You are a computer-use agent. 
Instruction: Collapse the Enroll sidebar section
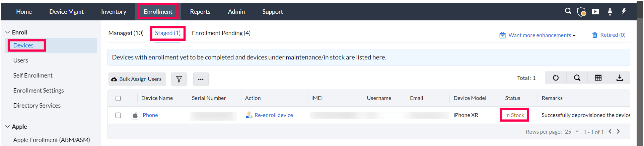pyautogui.click(x=8, y=32)
